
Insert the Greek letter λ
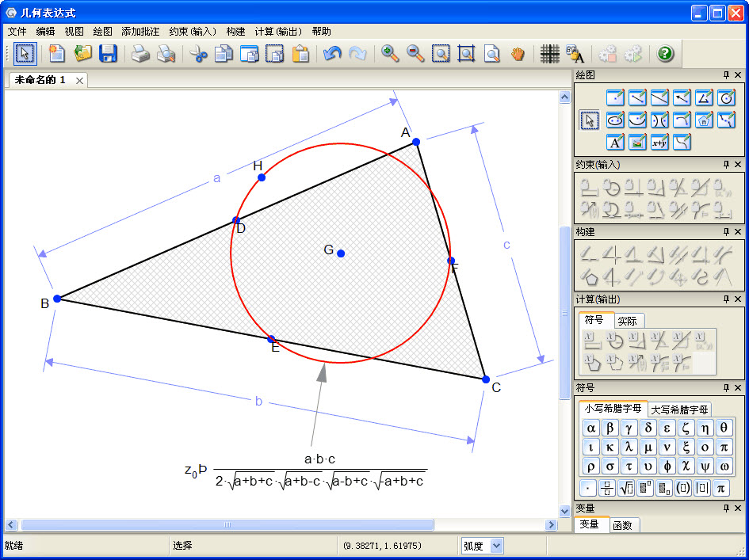[x=629, y=447]
